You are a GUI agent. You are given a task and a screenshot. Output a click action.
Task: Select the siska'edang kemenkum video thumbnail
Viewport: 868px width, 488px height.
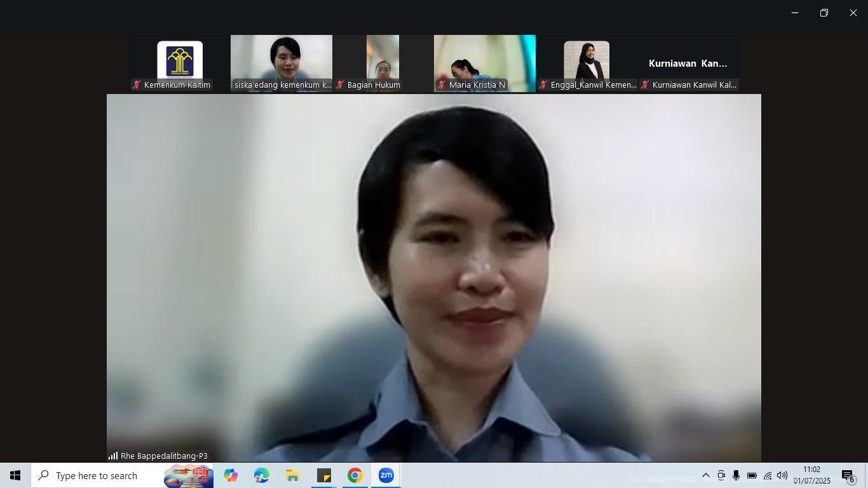(281, 64)
